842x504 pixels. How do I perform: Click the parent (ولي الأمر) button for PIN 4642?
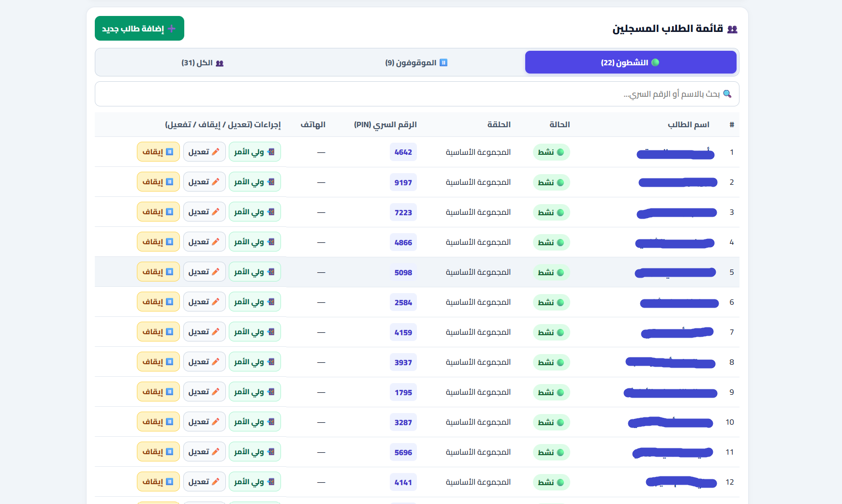pos(254,152)
